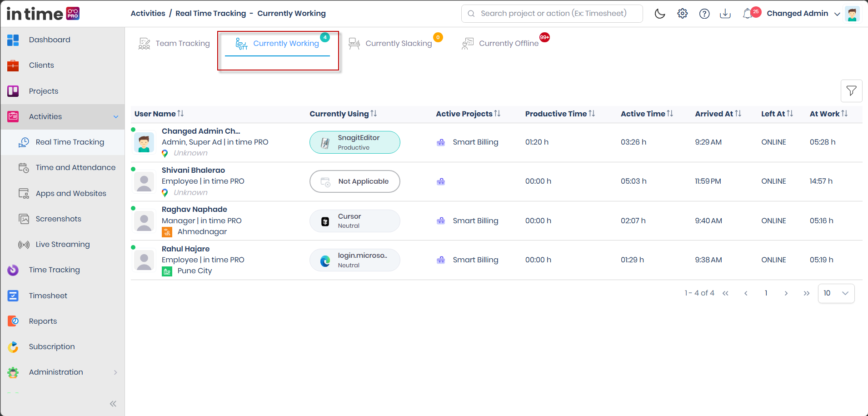Click the Live Streaming sidebar icon
This screenshot has width=868, height=416.
click(24, 245)
